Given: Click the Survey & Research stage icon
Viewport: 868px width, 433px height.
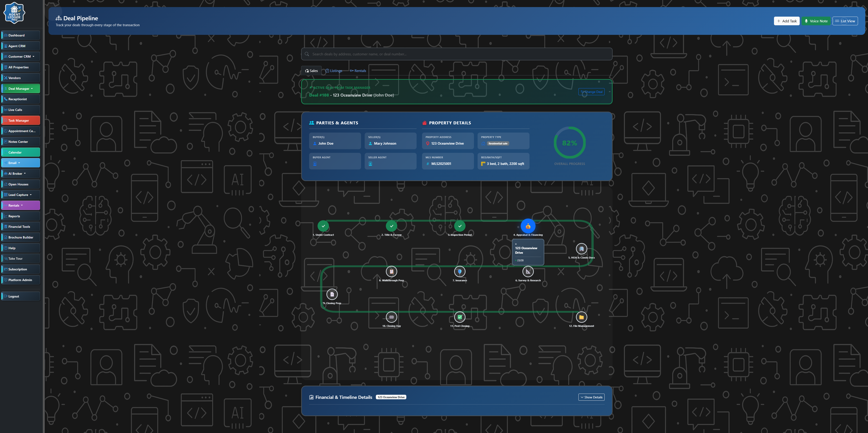Looking at the screenshot, I should point(528,272).
